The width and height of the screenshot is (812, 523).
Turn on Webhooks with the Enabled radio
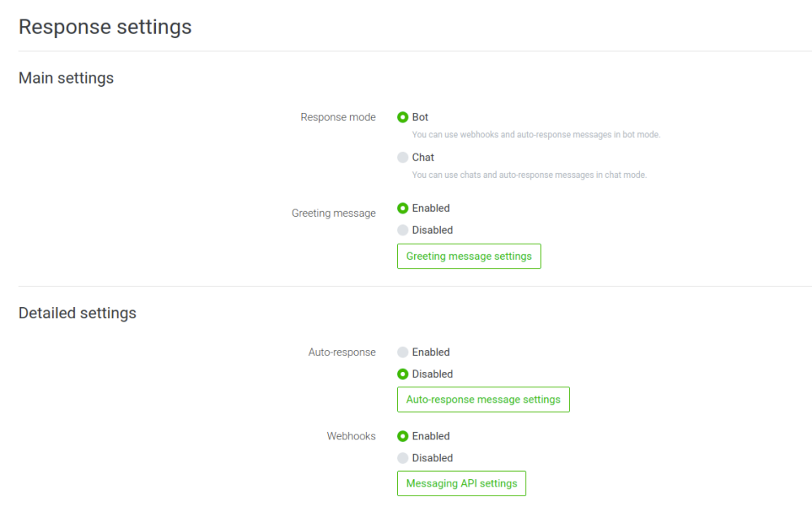[403, 436]
